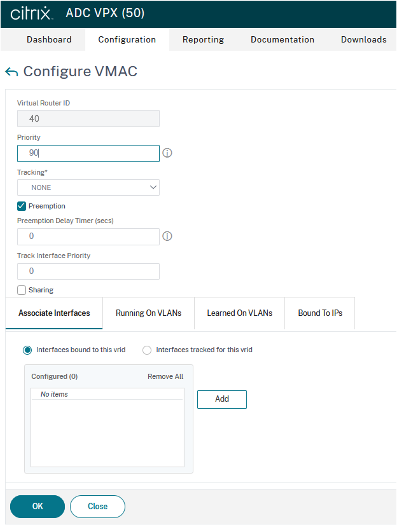The width and height of the screenshot is (397, 532).
Task: Go to the Downloads tab
Action: [364, 40]
